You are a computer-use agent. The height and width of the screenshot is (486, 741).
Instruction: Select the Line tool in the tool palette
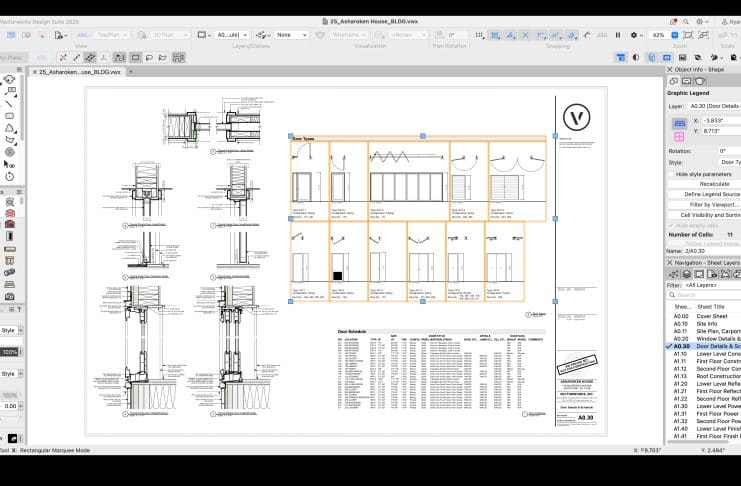pyautogui.click(x=9, y=103)
